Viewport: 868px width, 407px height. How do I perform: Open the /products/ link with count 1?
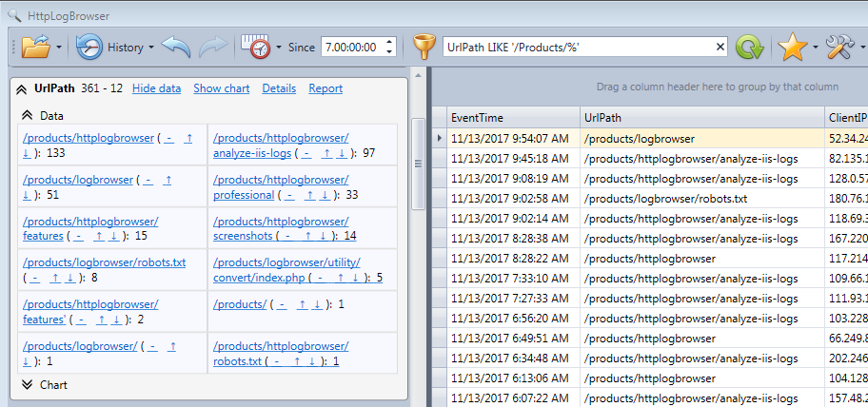(240, 304)
